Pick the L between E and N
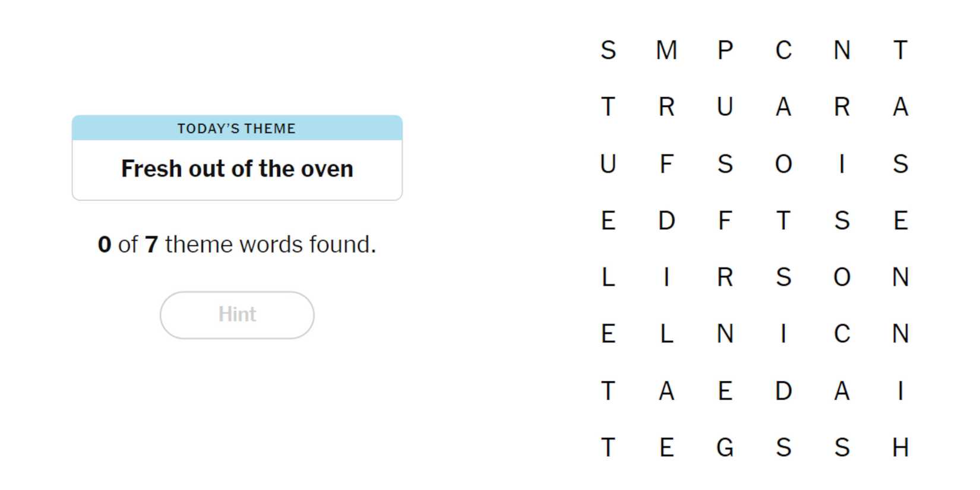Viewport: 980px width, 490px height. coord(666,334)
